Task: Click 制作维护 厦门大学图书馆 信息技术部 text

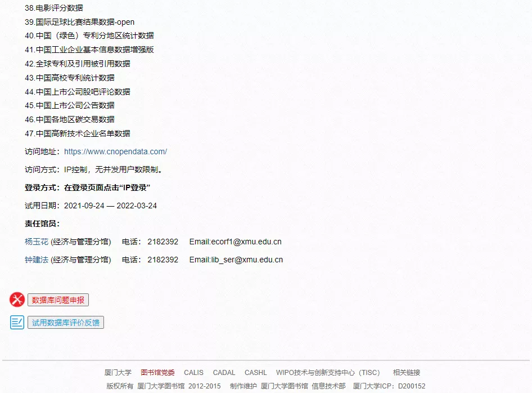Action: 288,386
